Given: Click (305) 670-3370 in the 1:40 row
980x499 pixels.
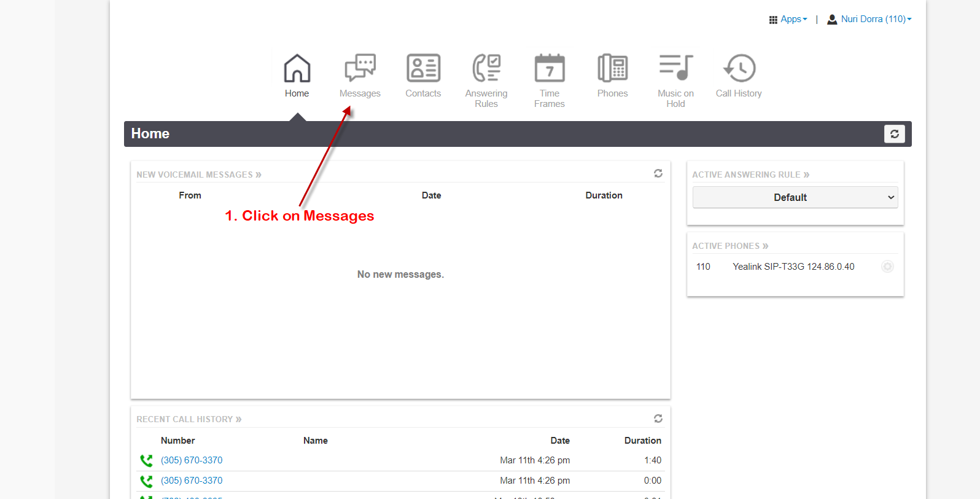Looking at the screenshot, I should coord(192,460).
